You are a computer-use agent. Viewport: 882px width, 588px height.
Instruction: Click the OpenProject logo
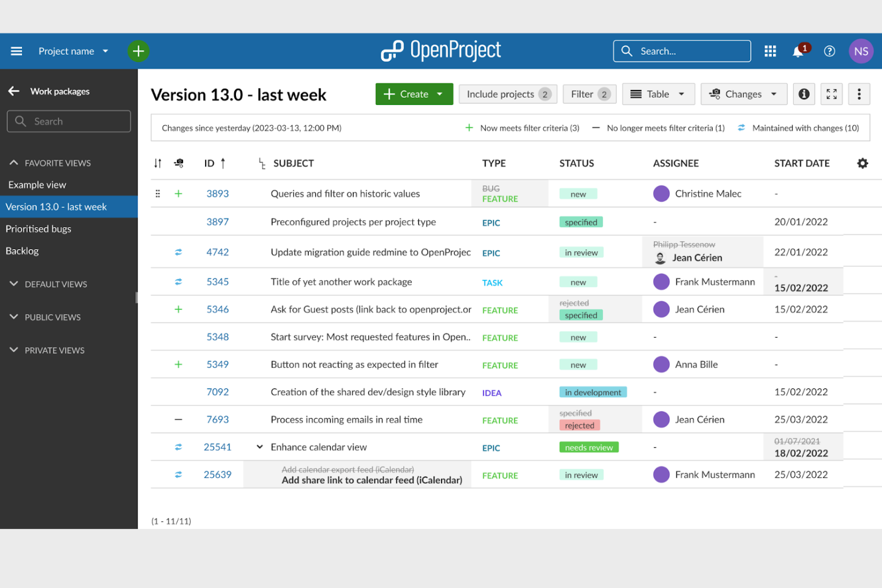click(441, 51)
